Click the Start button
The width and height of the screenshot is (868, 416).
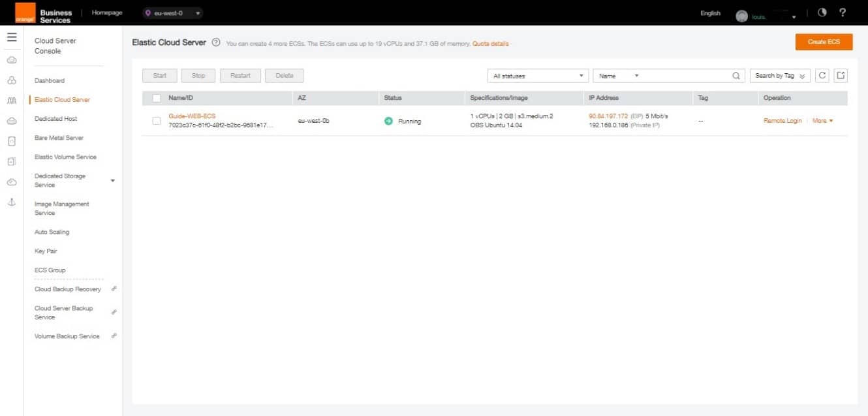tap(160, 76)
